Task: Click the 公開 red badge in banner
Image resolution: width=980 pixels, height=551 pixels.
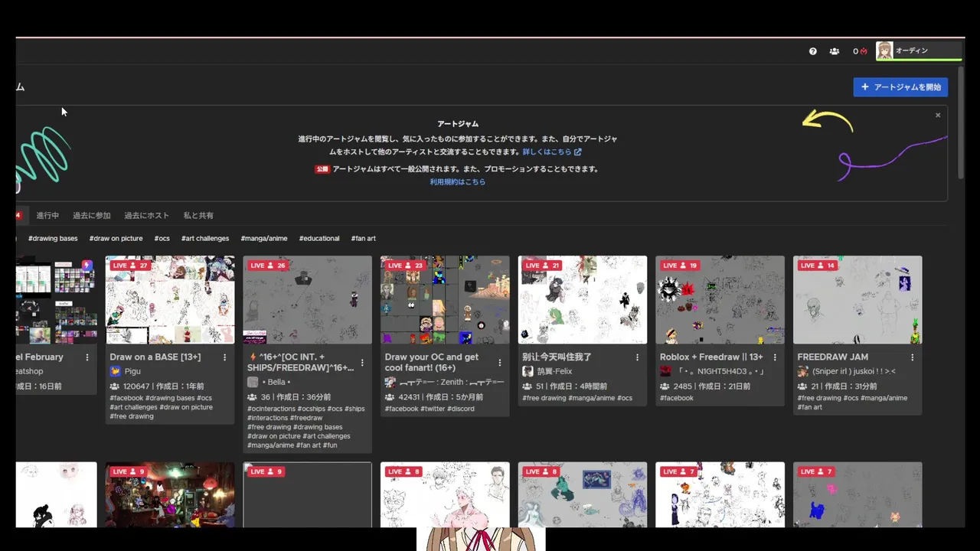Action: 322,169
